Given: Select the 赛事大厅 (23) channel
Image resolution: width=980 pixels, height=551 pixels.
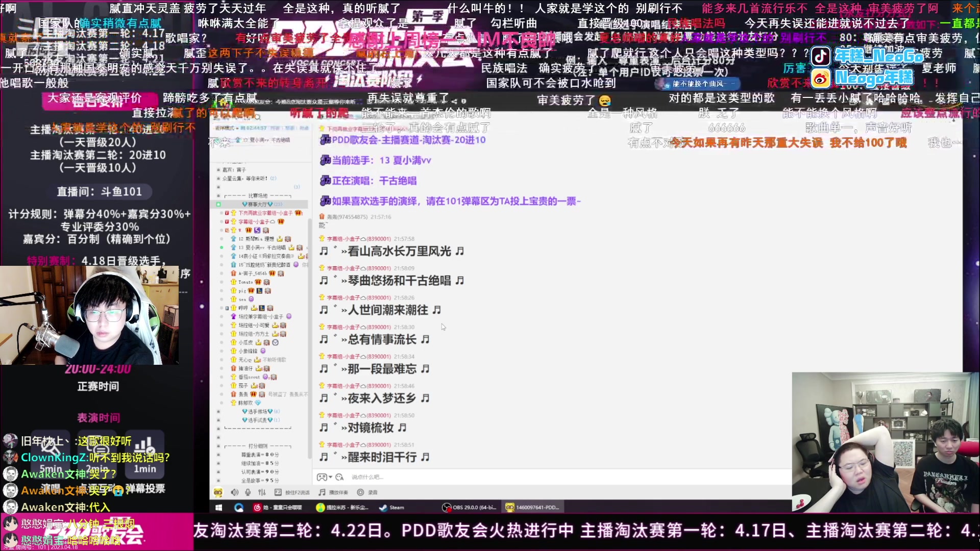Looking at the screenshot, I should (262, 204).
